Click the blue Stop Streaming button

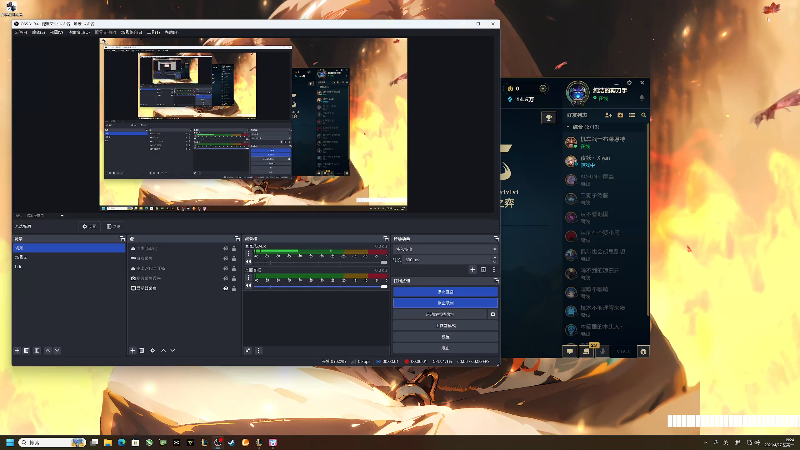(445, 292)
